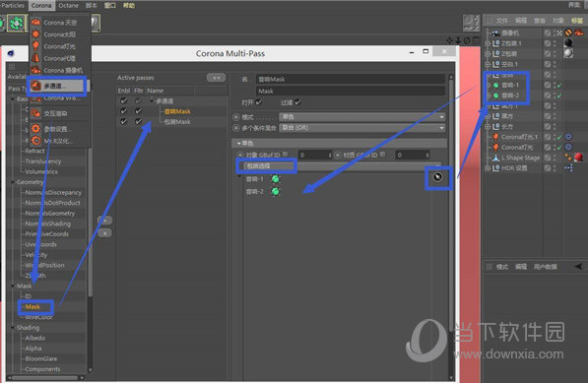Click the target tag on Corona灯光.1 row

pyautogui.click(x=568, y=137)
